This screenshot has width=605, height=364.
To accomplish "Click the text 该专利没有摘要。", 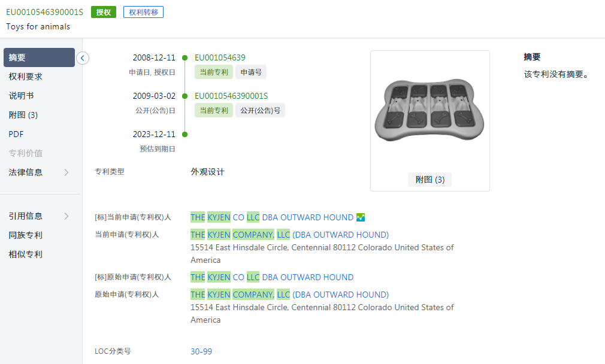I will tap(556, 74).
